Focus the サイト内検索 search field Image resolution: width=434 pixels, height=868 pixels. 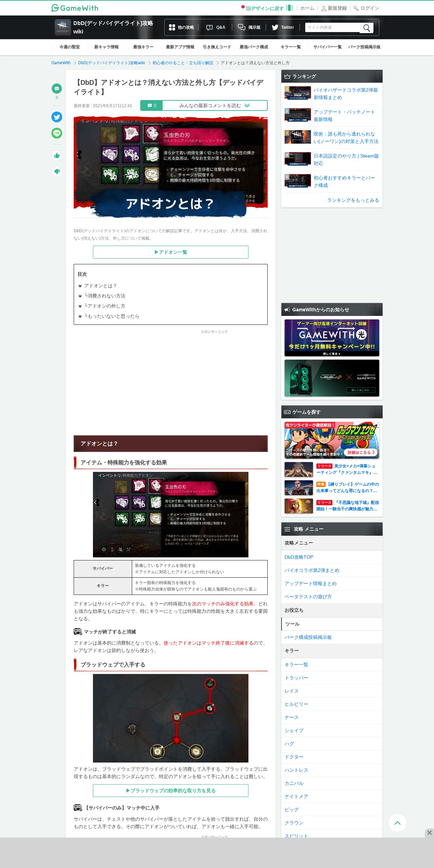(333, 27)
